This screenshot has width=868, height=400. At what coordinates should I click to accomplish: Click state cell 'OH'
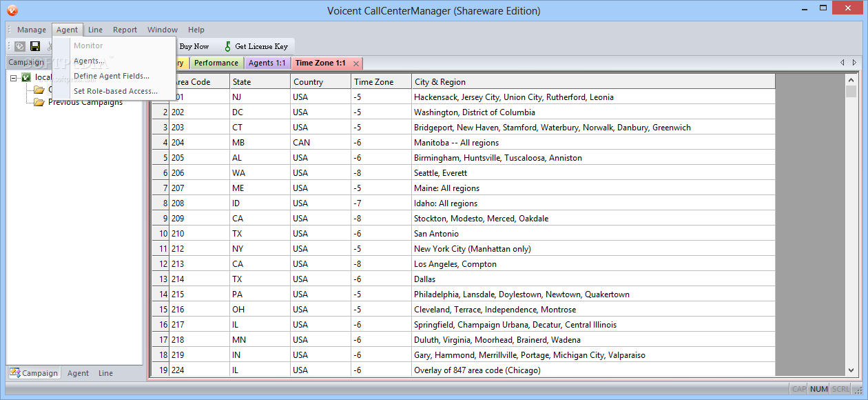click(260, 310)
